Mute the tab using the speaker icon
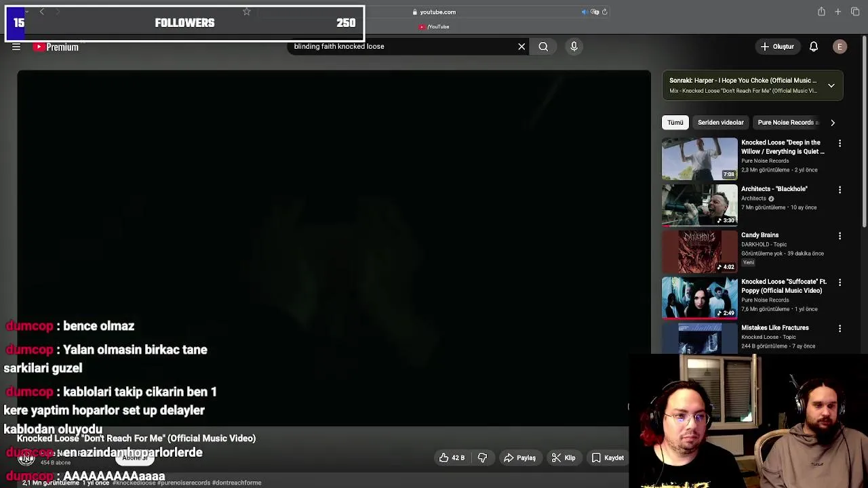 585,12
